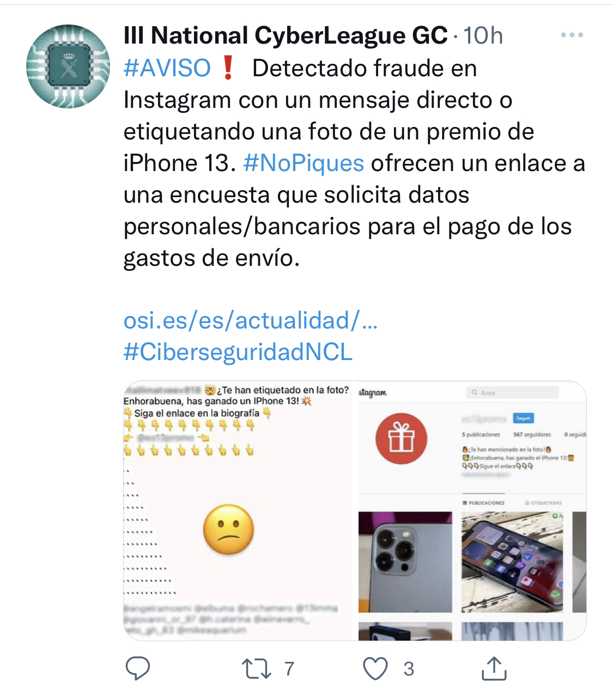
Task: Open the reply speech bubble icon
Action: tap(138, 668)
